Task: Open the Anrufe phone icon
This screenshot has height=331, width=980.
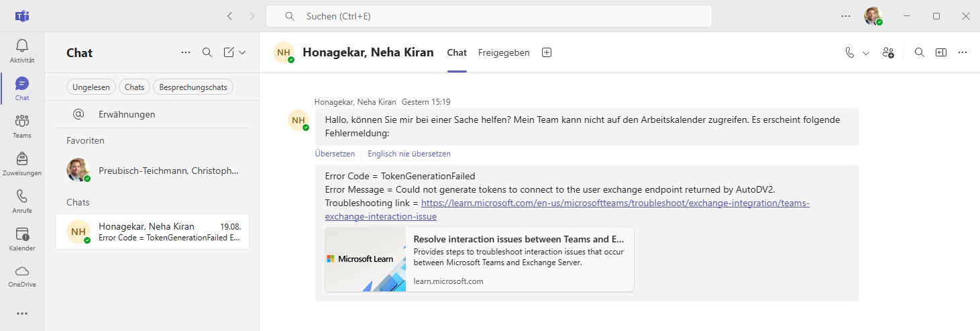Action: pyautogui.click(x=22, y=196)
